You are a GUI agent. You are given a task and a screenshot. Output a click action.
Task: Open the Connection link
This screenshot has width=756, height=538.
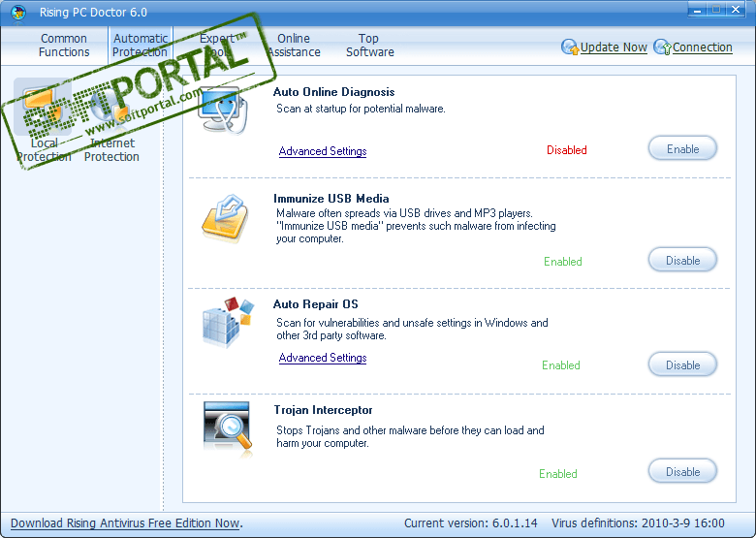click(x=702, y=47)
